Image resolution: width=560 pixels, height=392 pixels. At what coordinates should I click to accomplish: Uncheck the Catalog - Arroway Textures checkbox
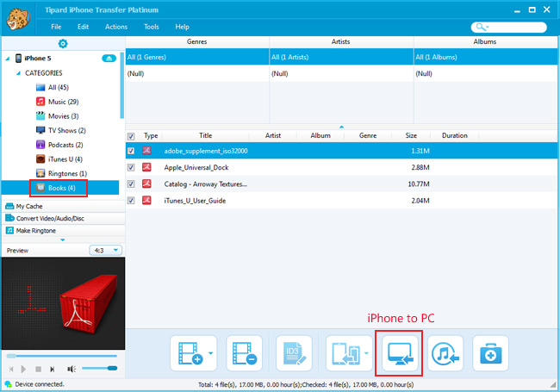[131, 184]
